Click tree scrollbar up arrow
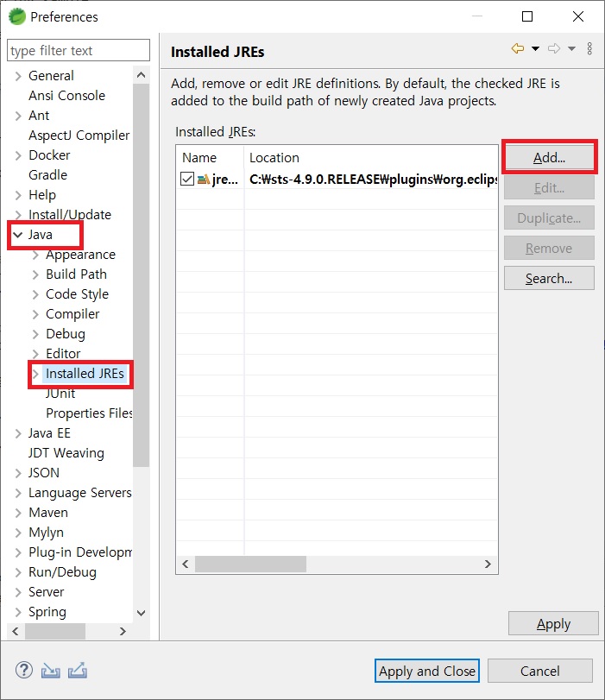Image resolution: width=605 pixels, height=700 pixels. (x=141, y=75)
